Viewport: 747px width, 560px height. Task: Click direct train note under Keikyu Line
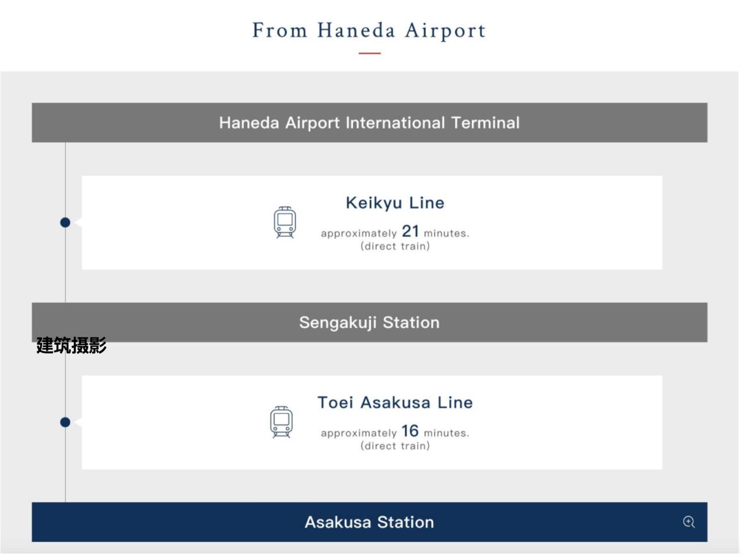pyautogui.click(x=395, y=246)
